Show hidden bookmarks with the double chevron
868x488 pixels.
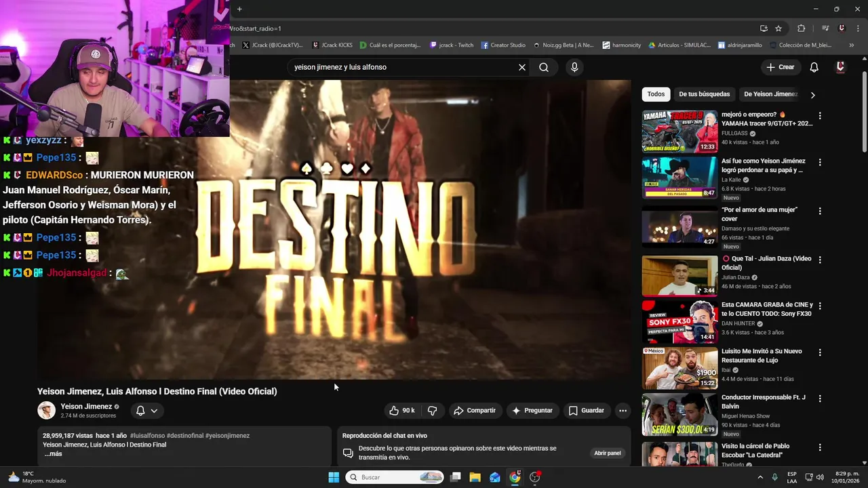pos(850,45)
